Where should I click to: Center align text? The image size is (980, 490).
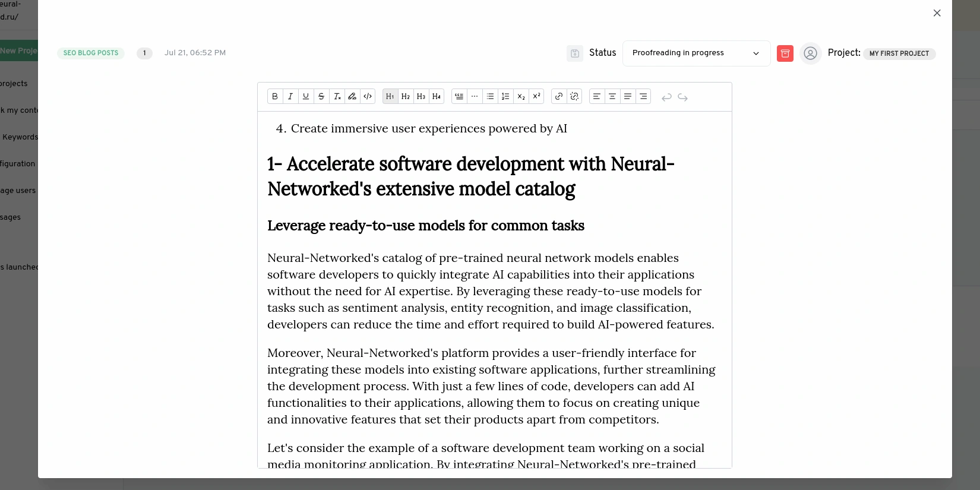612,96
